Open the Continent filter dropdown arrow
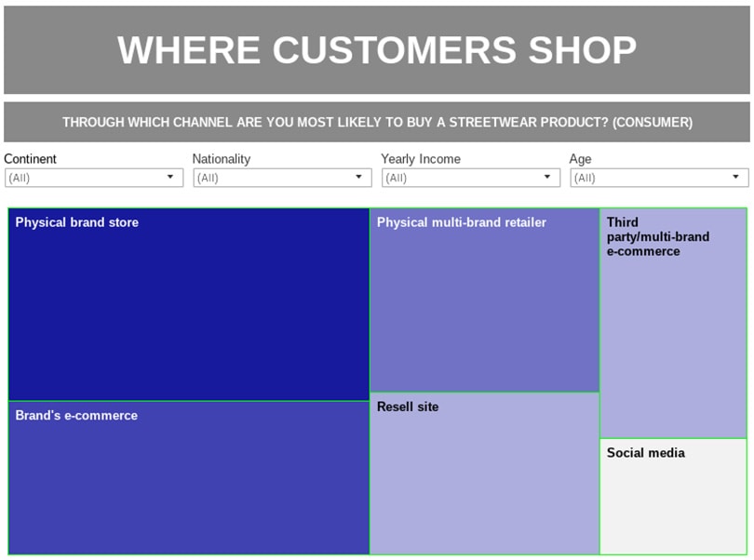The height and width of the screenshot is (560, 754). point(170,177)
